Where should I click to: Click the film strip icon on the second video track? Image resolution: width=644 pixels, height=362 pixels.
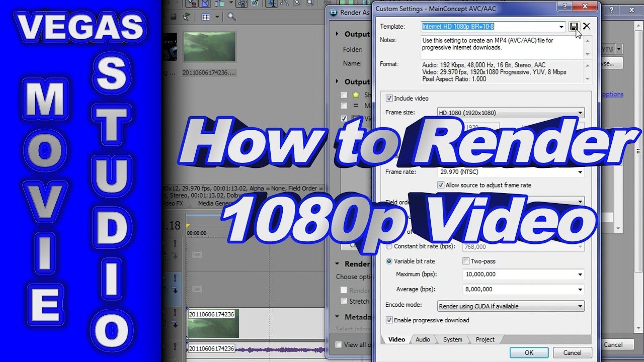197,289
